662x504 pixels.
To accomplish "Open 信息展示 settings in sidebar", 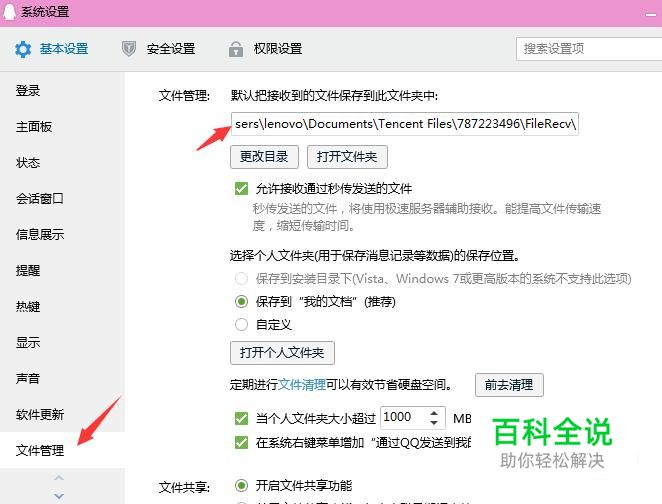I will click(40, 234).
